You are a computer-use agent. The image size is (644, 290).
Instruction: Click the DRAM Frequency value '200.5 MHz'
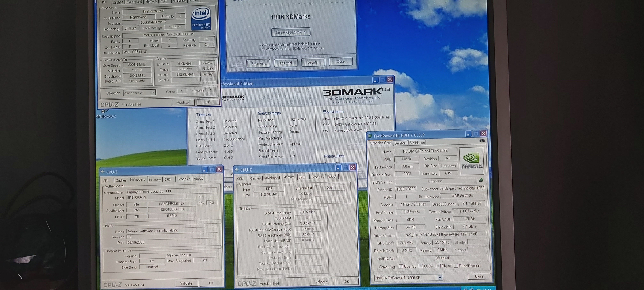[307, 212]
